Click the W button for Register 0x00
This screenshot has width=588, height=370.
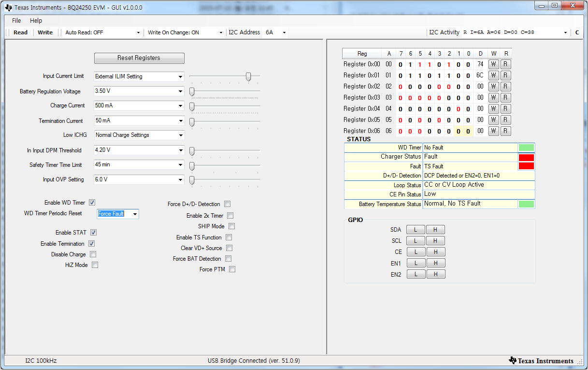click(x=493, y=64)
